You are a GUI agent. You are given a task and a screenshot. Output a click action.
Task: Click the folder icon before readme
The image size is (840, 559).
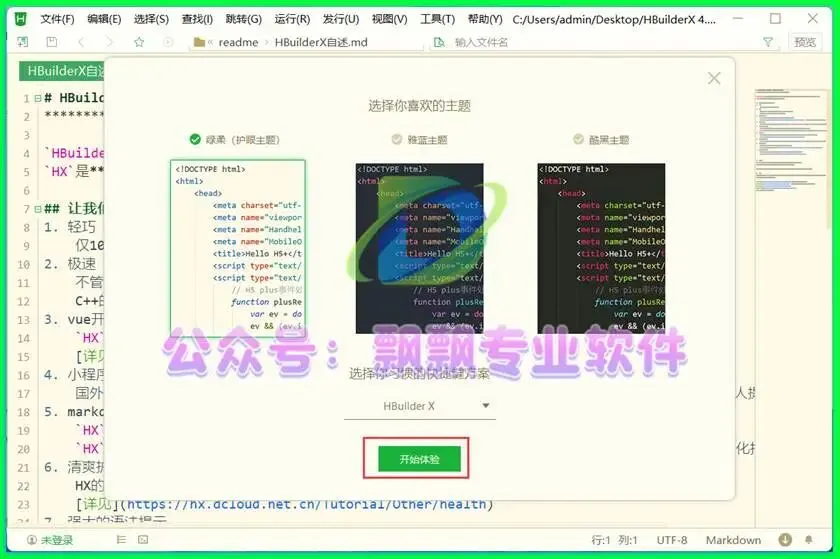199,42
